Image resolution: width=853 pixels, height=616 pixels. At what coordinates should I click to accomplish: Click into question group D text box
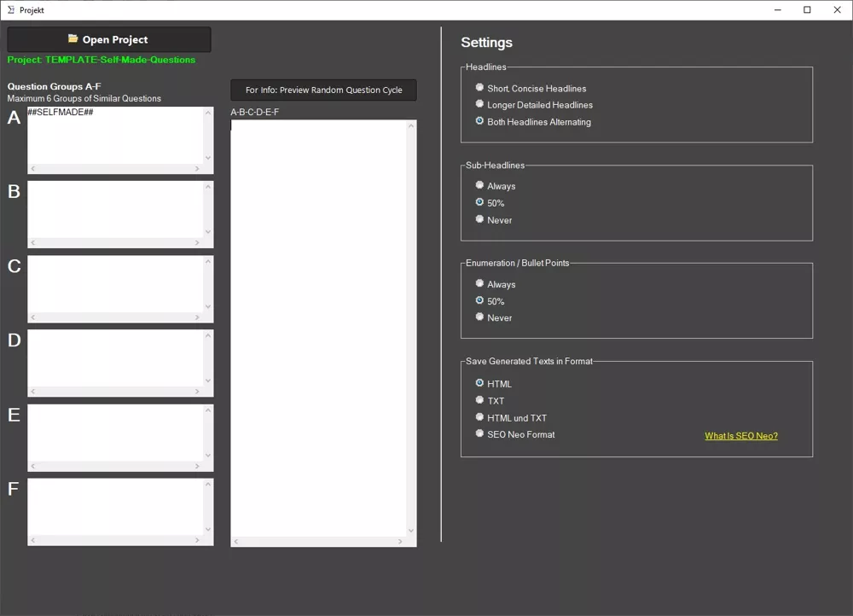pyautogui.click(x=115, y=358)
